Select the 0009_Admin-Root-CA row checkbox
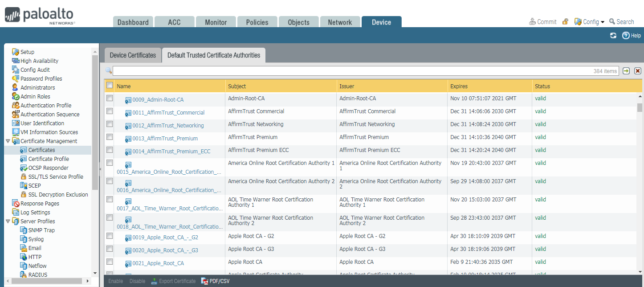 (110, 98)
